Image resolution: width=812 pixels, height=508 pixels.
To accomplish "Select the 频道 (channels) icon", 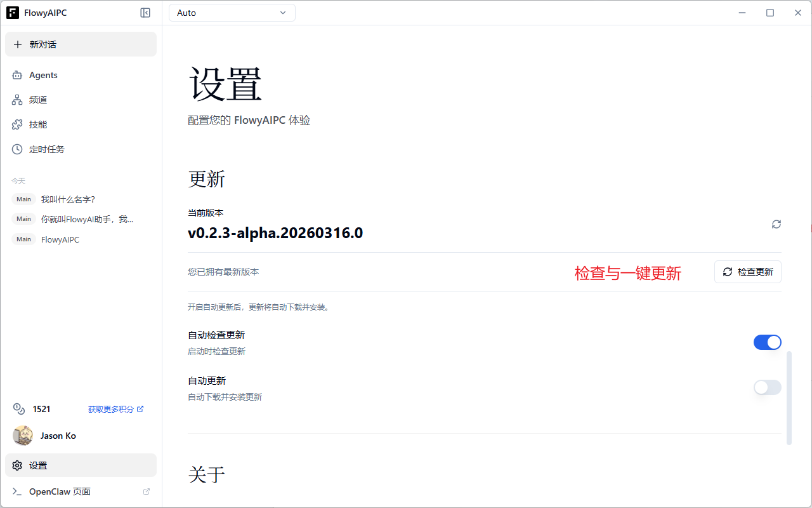I will 17,99.
